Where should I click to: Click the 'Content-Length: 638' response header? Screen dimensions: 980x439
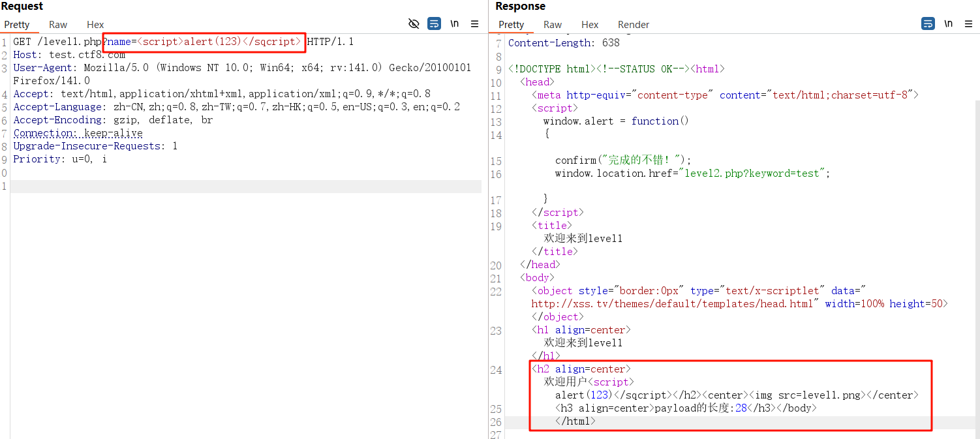(x=564, y=43)
